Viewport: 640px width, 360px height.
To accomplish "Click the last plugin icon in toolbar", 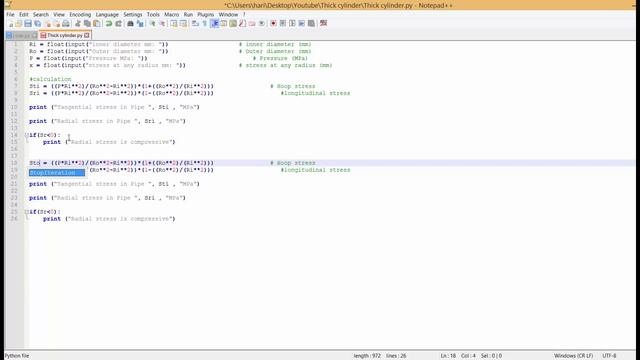I will [323, 24].
